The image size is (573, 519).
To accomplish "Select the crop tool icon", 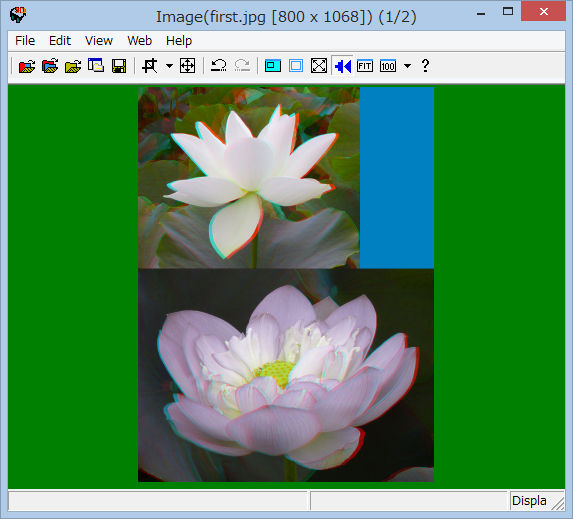I will coord(150,66).
